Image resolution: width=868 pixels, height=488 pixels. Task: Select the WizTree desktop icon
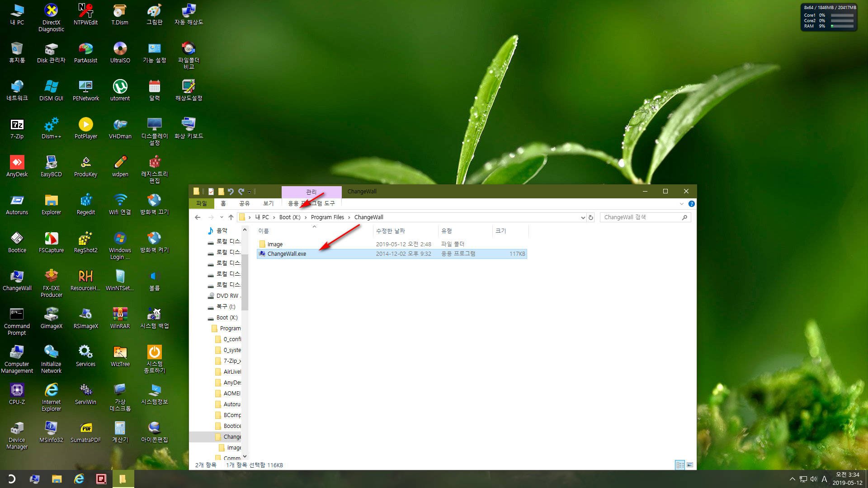point(120,356)
